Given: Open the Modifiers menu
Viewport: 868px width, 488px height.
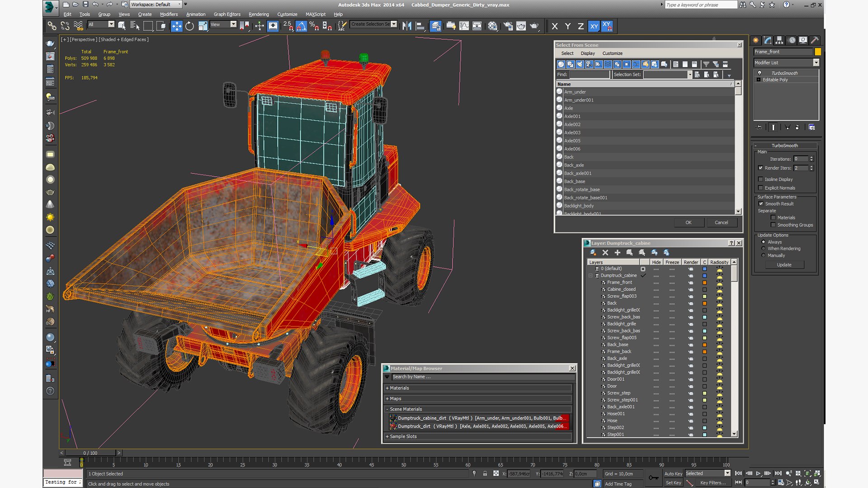Looking at the screenshot, I should (169, 14).
